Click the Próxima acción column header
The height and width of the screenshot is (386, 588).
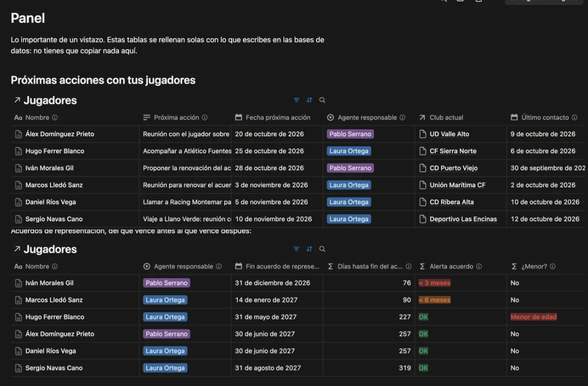click(x=185, y=117)
